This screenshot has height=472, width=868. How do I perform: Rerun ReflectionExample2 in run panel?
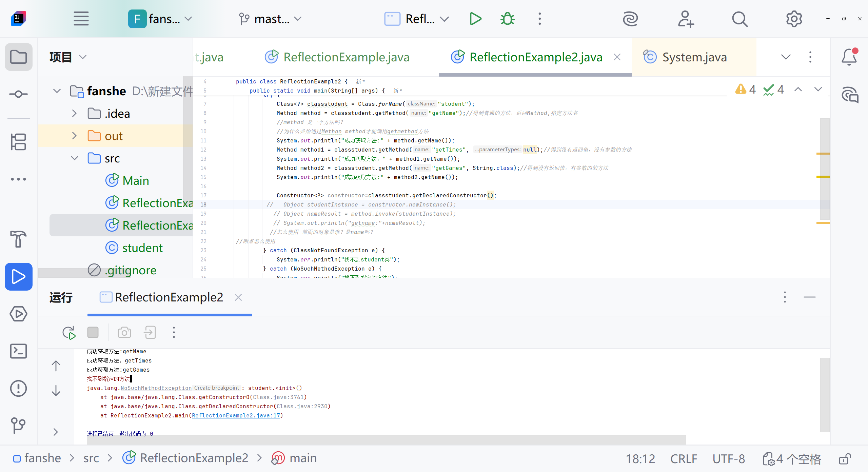pos(69,333)
